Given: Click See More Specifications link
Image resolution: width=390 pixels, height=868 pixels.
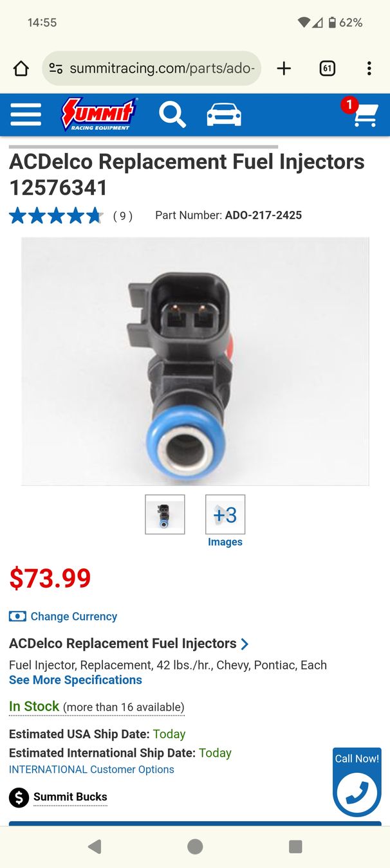Looking at the screenshot, I should [x=75, y=680].
